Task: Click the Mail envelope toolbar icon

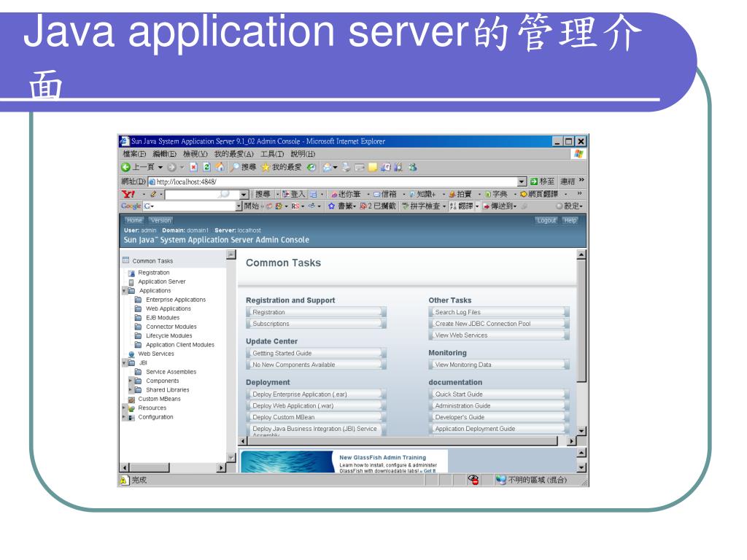Action: click(x=328, y=167)
